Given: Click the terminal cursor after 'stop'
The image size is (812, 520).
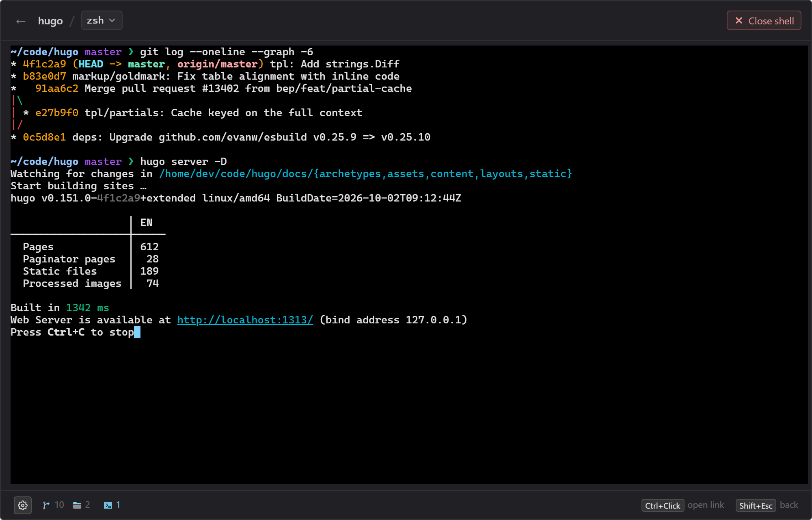Looking at the screenshot, I should click(x=137, y=332).
